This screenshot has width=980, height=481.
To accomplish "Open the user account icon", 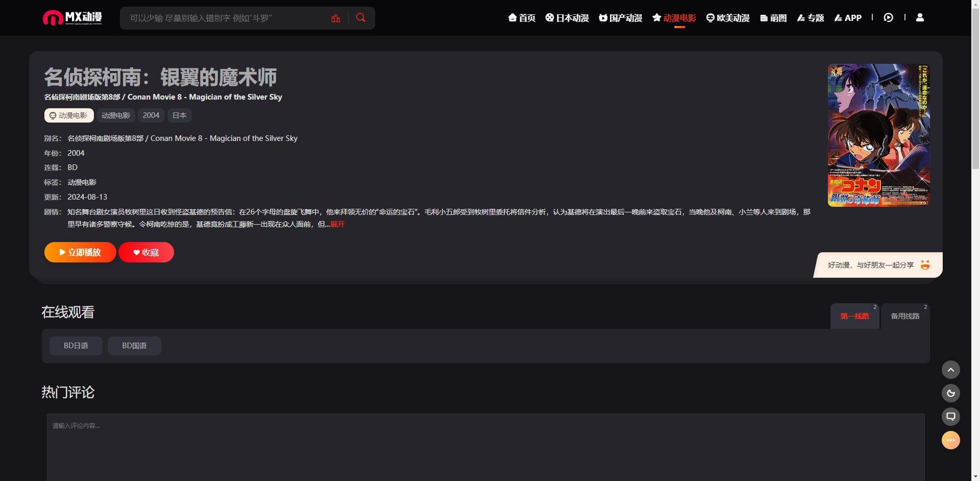I will [920, 18].
